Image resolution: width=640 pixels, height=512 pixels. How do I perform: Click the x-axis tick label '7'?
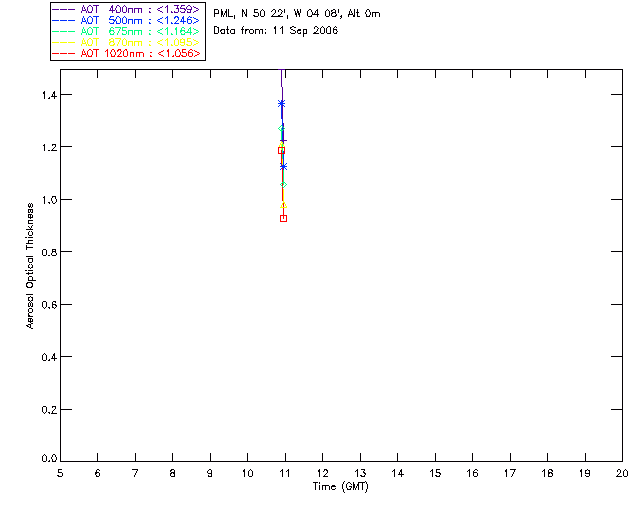135,473
